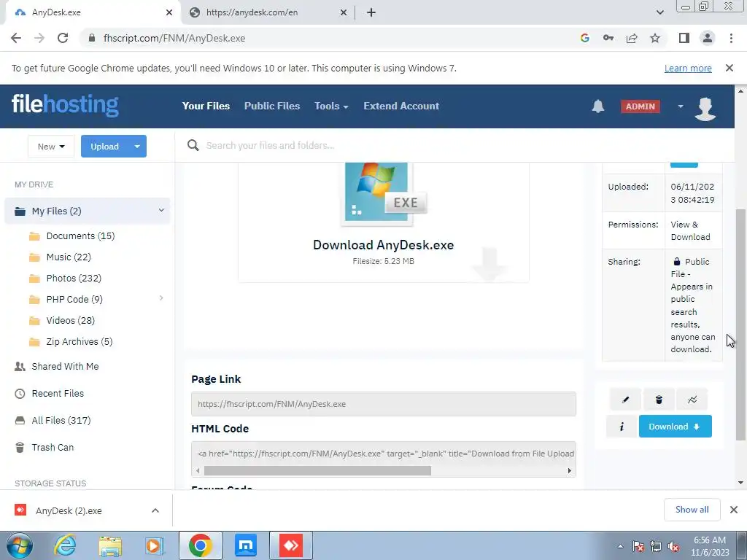Click the Page Link field

[x=384, y=404]
